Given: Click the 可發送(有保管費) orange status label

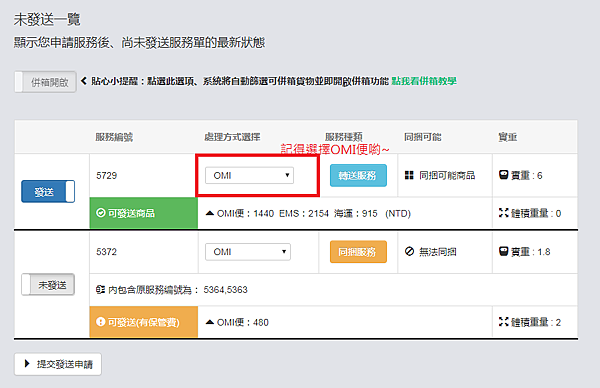Looking at the screenshot, I should click(x=143, y=322).
